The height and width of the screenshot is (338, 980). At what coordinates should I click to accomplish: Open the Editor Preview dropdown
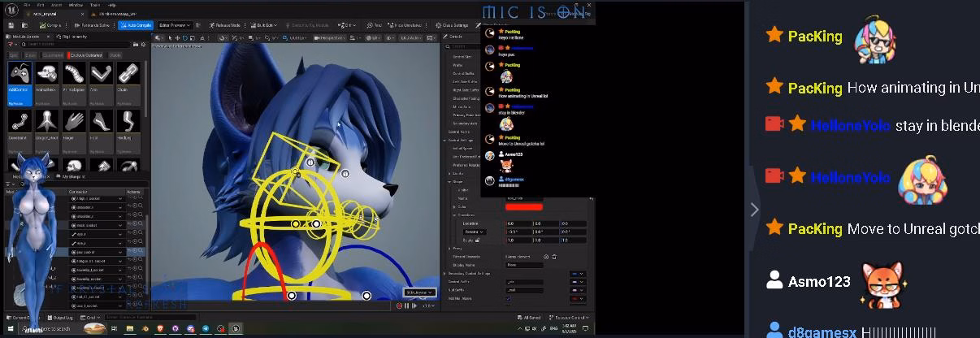coord(175,25)
